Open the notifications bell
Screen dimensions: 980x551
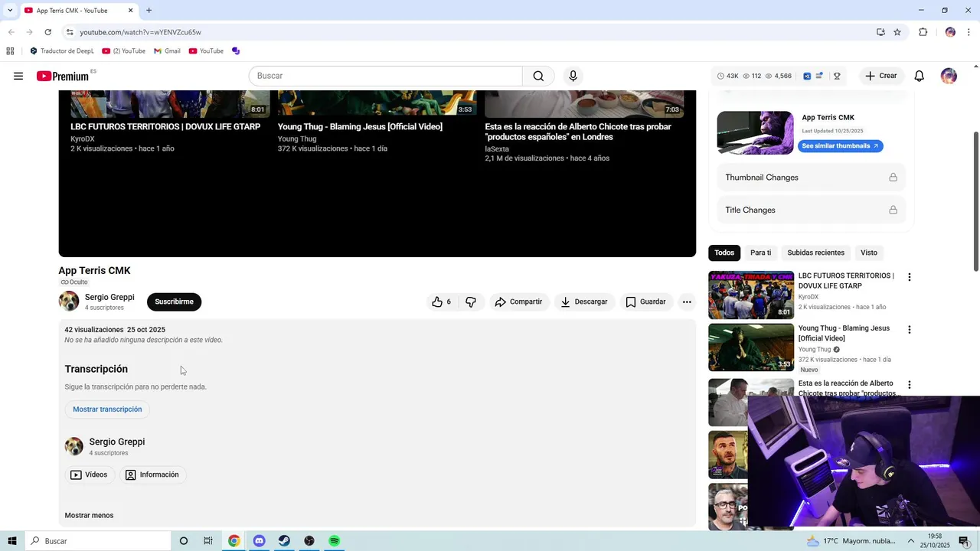tap(920, 76)
